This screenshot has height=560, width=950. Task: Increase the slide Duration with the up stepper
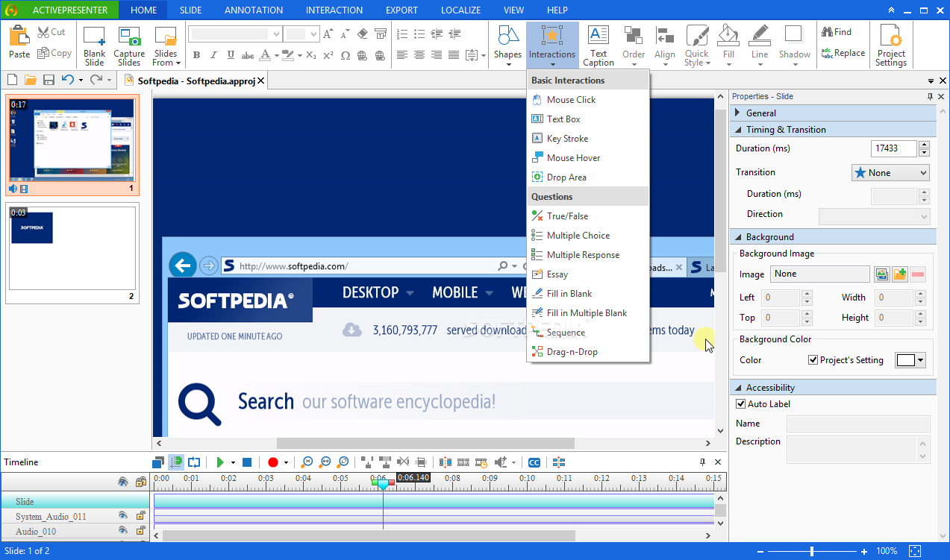[925, 145]
